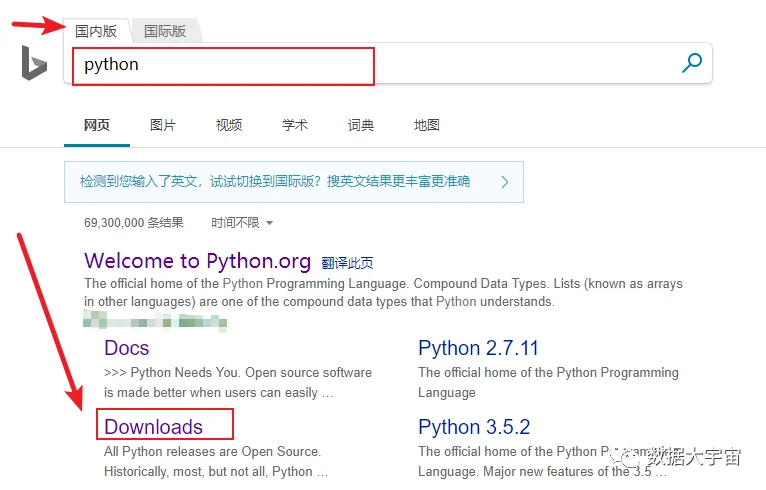Click the Downloads snippet 'All Python releases are Open Source'
The width and height of the screenshot is (766, 490).
click(215, 461)
